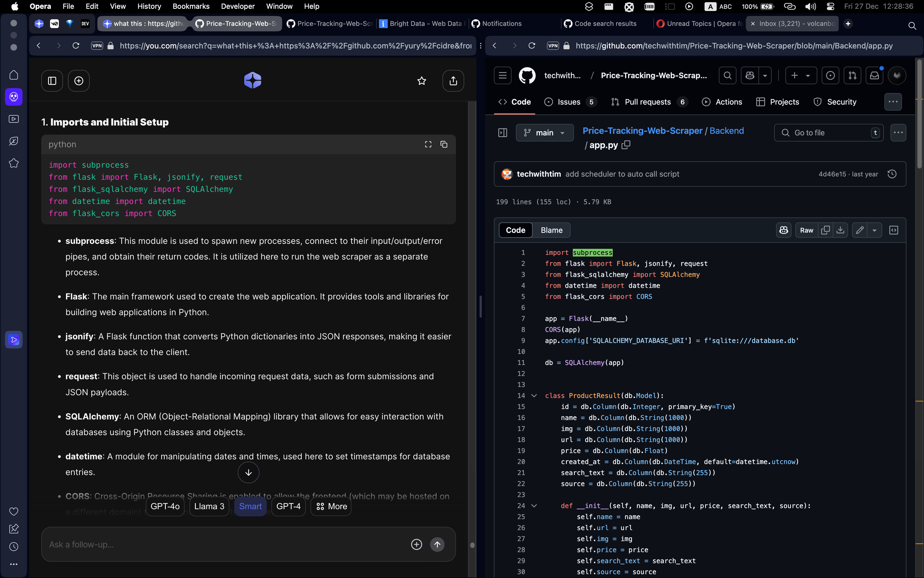Open GitHub pull requests header icon
This screenshot has height=578, width=924.
point(852,76)
